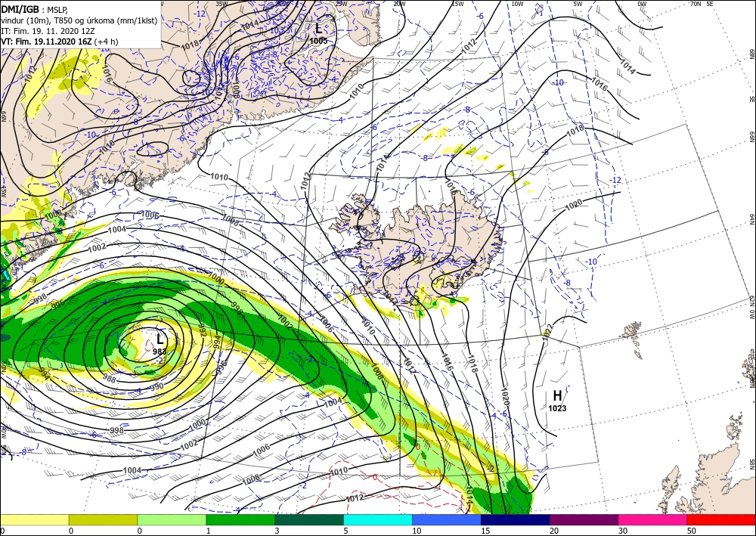Viewport: 756px width, 536px height.
Task: Click the 'DMI/IGB : MSLP' title text
Action: pos(36,8)
